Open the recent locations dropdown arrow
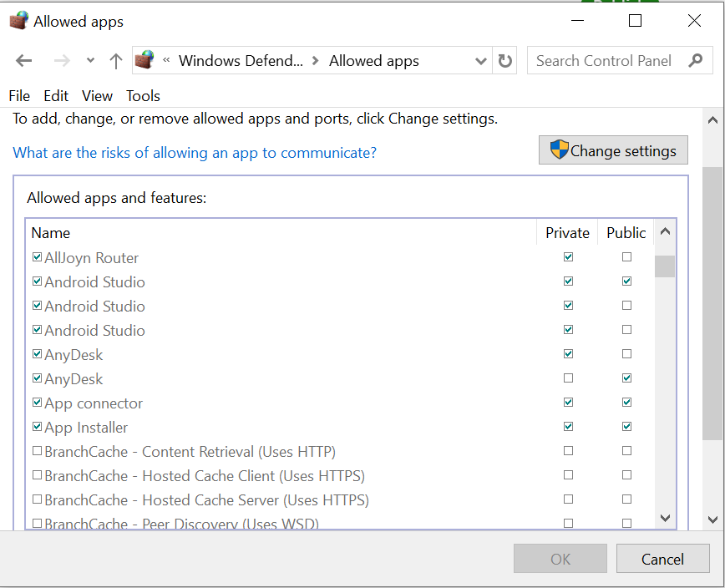Image resolution: width=725 pixels, height=588 pixels. coord(90,61)
